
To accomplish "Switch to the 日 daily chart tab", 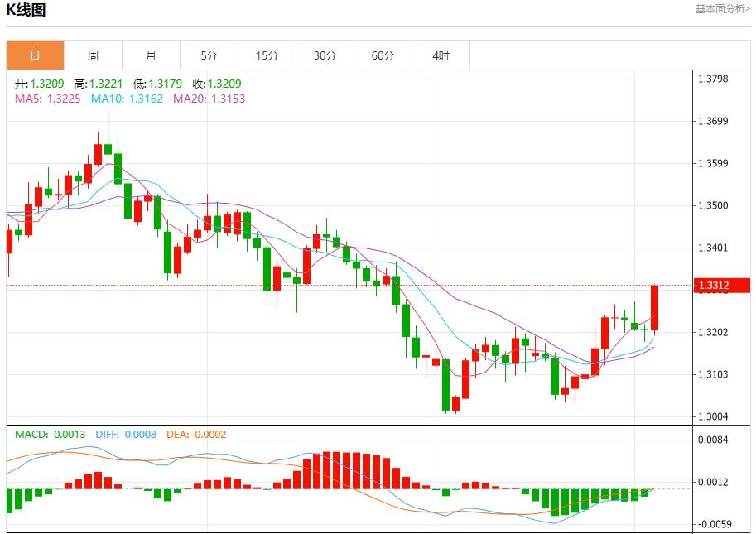I will [x=35, y=55].
